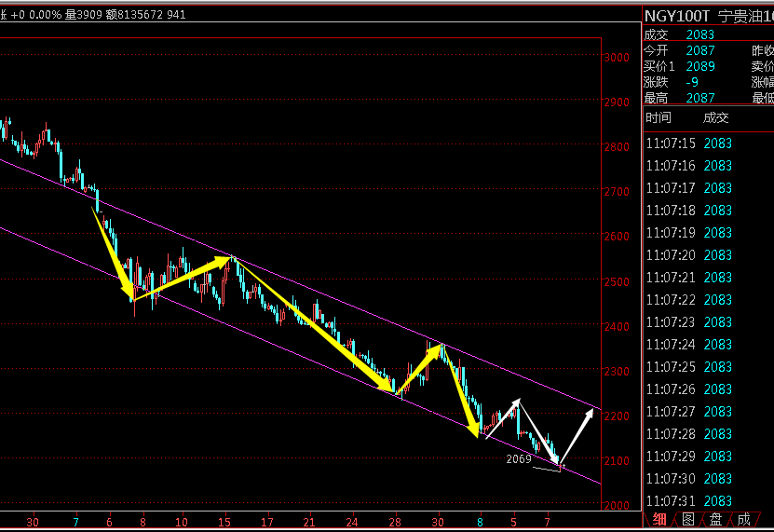Click date label 15 on time axis
This screenshot has width=774, height=532.
224,522
